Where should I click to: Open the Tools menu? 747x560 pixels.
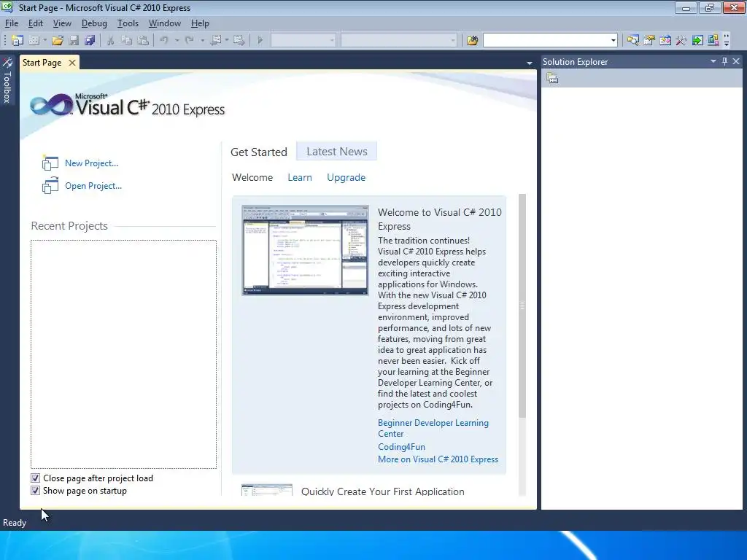[x=128, y=23]
